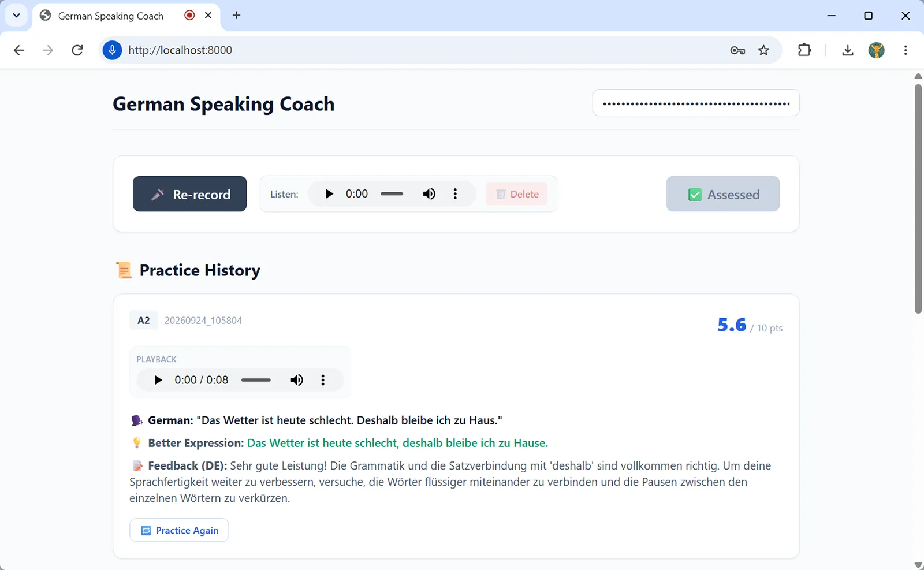Open the browser extensions menu
The height and width of the screenshot is (570, 924).
804,50
